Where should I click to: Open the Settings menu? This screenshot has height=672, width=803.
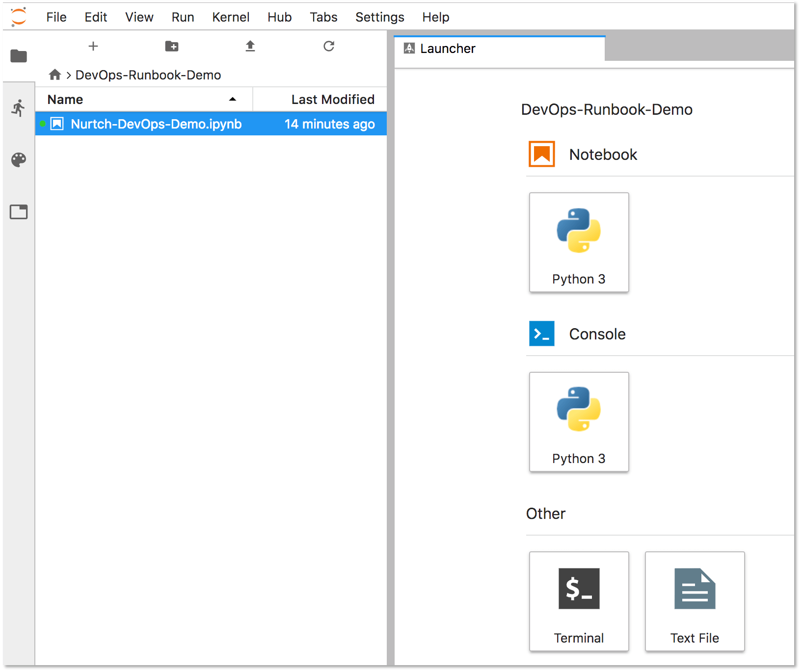(x=380, y=17)
